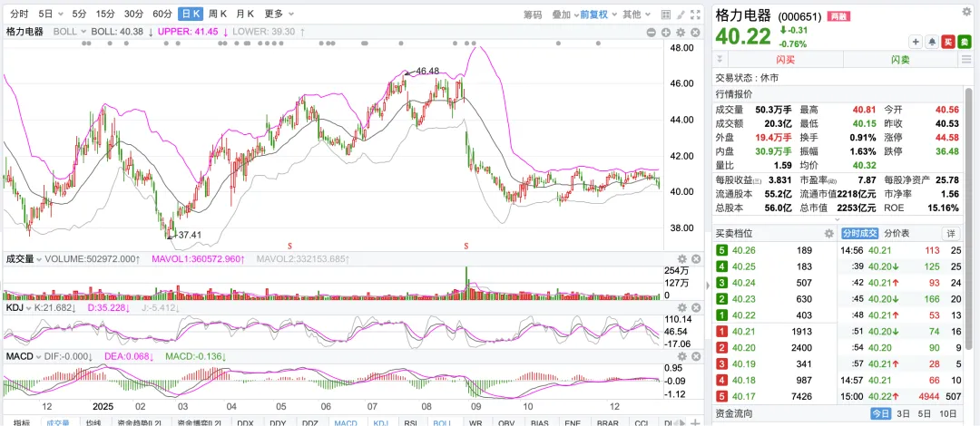Screen dimensions: 980x426
Task: Switch chart to 日K period
Action: pos(190,14)
